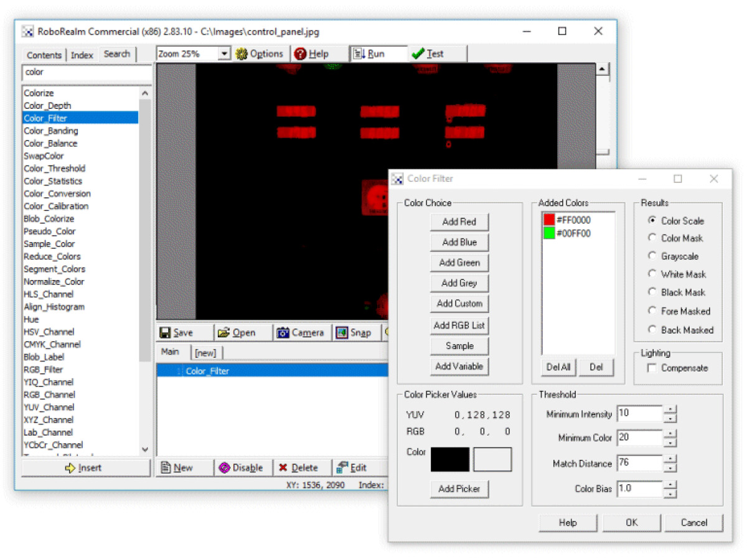Click the Run toolbar button

click(378, 54)
